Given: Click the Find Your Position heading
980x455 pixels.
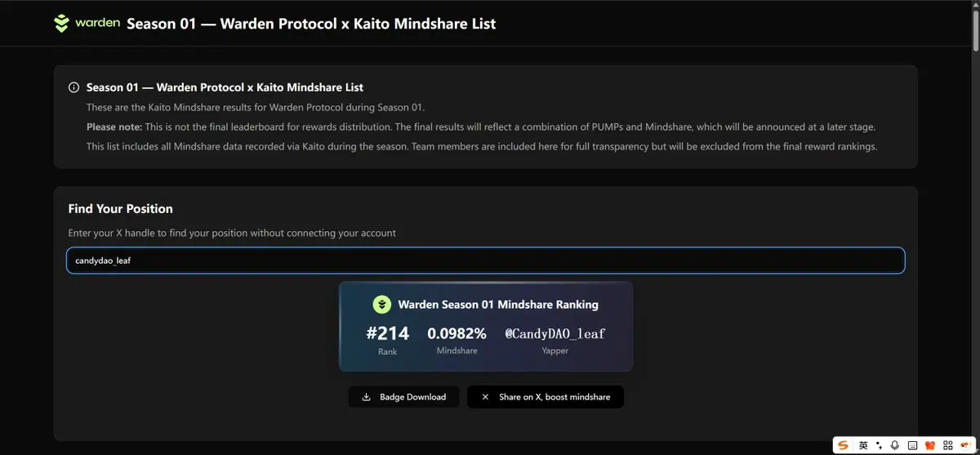Looking at the screenshot, I should point(121,209).
